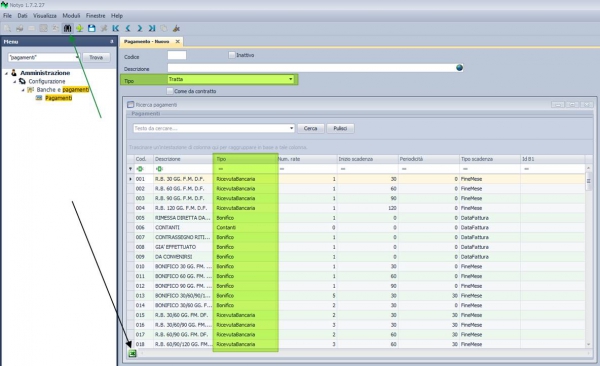
Task: Click the greyed print preview icon
Action: coord(7,28)
